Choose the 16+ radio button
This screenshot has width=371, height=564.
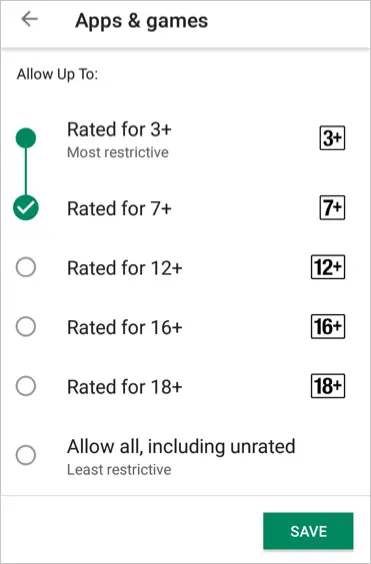[26, 327]
